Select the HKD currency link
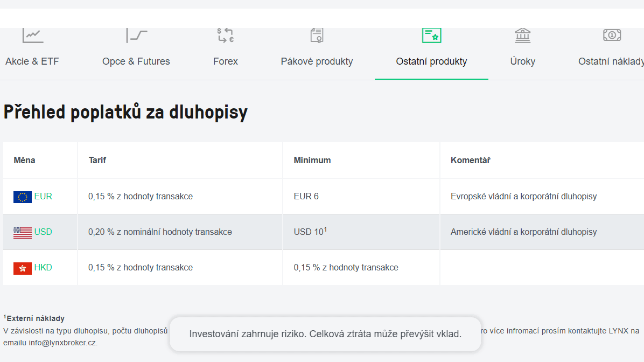Viewport: 644px width, 362px height. [42, 267]
